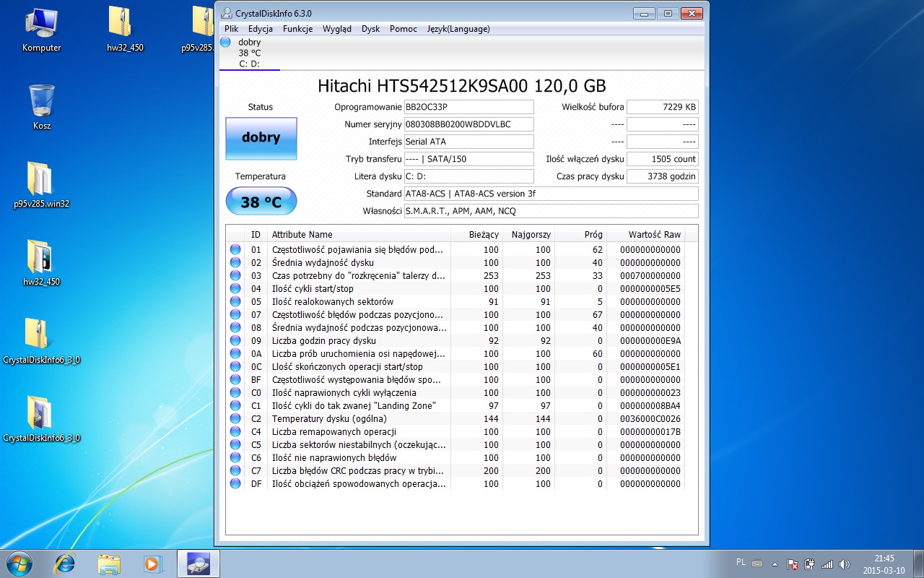Open the Funkcje menu
924x578 pixels.
(298, 29)
